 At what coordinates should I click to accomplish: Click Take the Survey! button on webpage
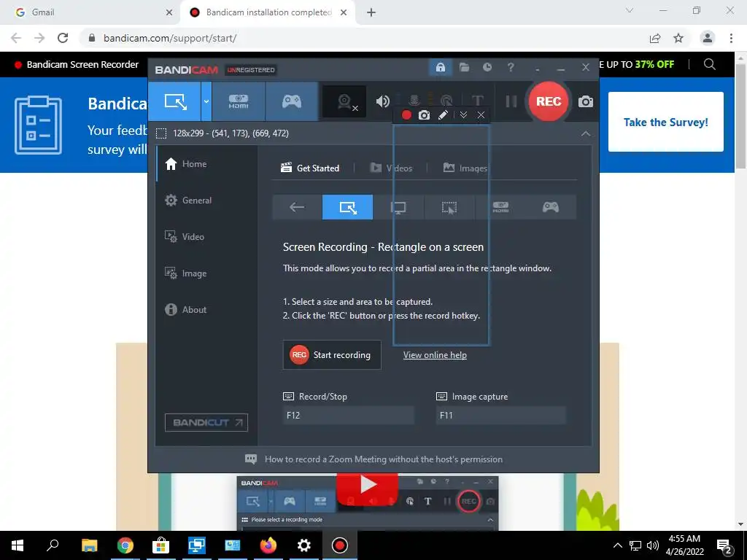665,122
